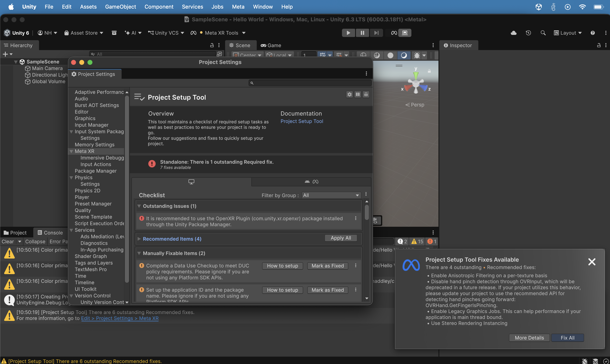Image resolution: width=610 pixels, height=364 pixels.
Task: Toggle wireframe shading mode in Scene toolbar
Action: 363,55
